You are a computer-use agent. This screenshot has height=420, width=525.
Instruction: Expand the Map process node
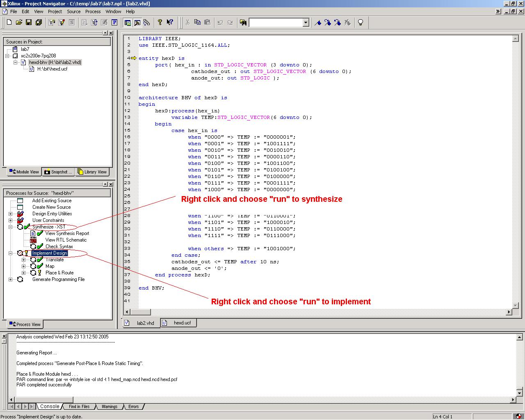[23, 266]
